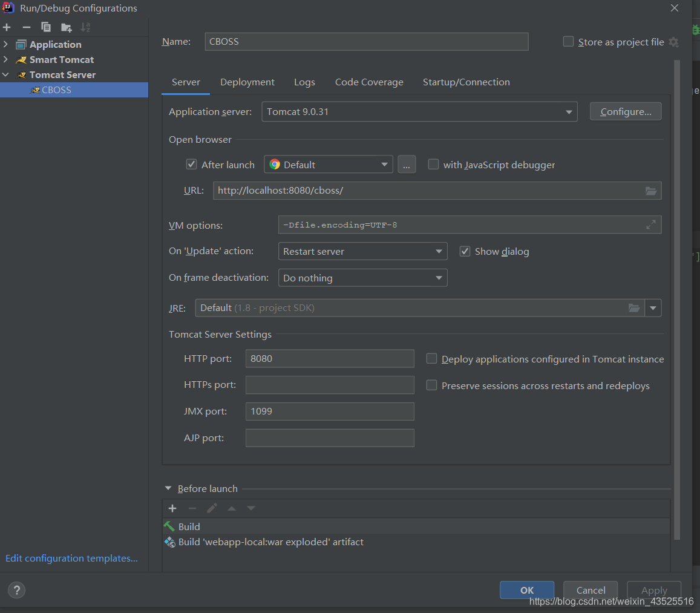This screenshot has height=613, width=700.
Task: Select the CBOSS configuration in the tree
Action: [x=74, y=90]
